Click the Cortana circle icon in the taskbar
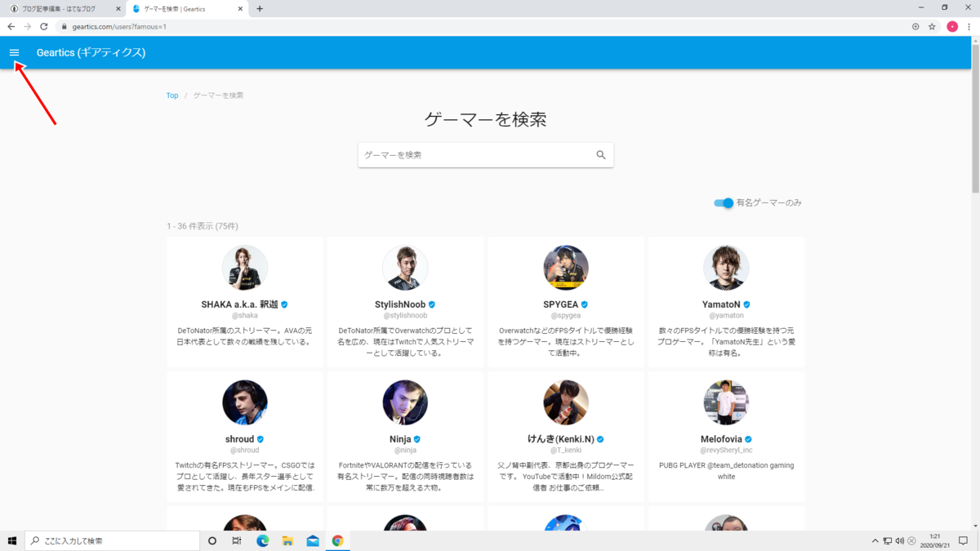980x551 pixels. coord(212,540)
